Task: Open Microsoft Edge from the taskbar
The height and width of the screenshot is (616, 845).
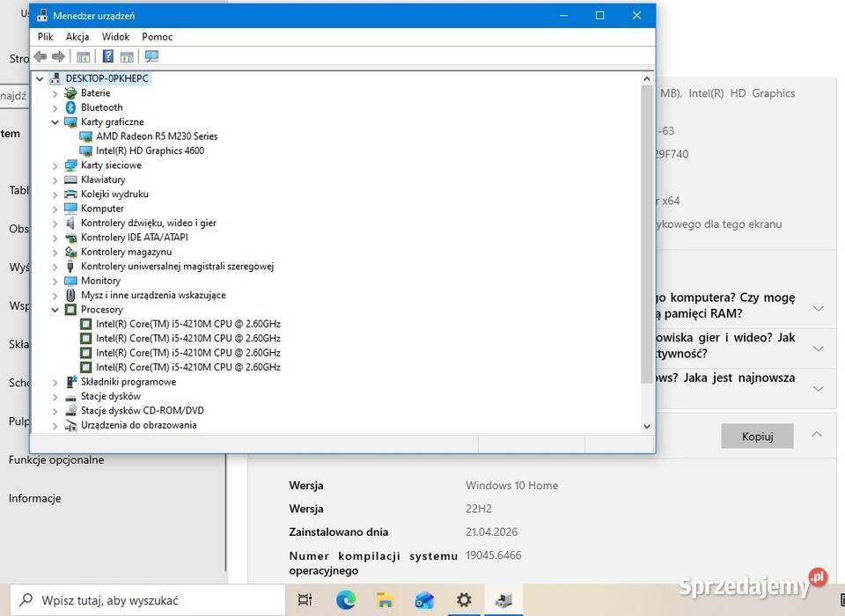Action: click(x=346, y=600)
